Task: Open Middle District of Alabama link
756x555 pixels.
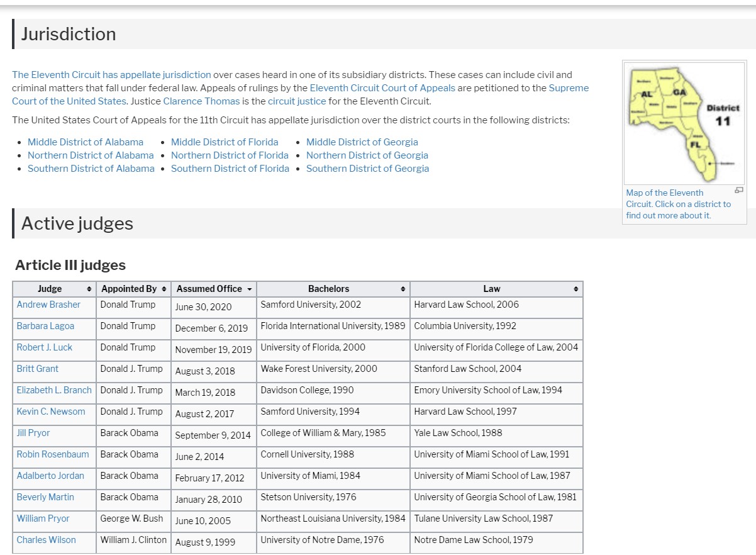Action: point(86,142)
